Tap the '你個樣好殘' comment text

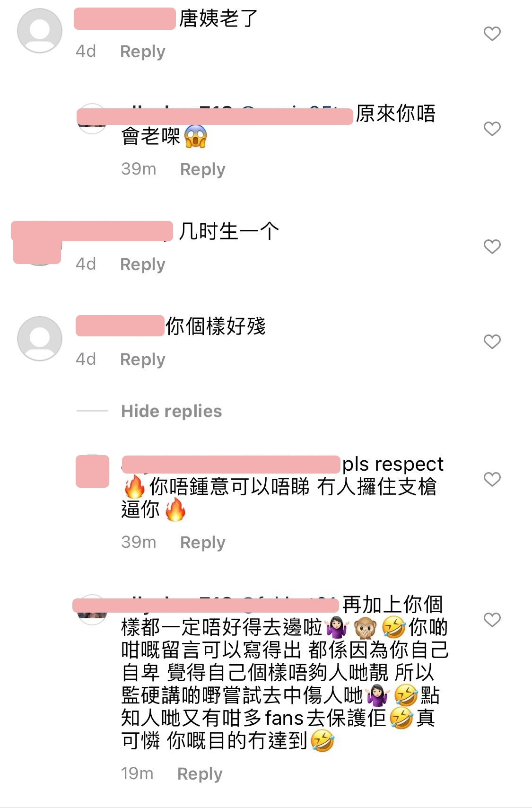[215, 326]
